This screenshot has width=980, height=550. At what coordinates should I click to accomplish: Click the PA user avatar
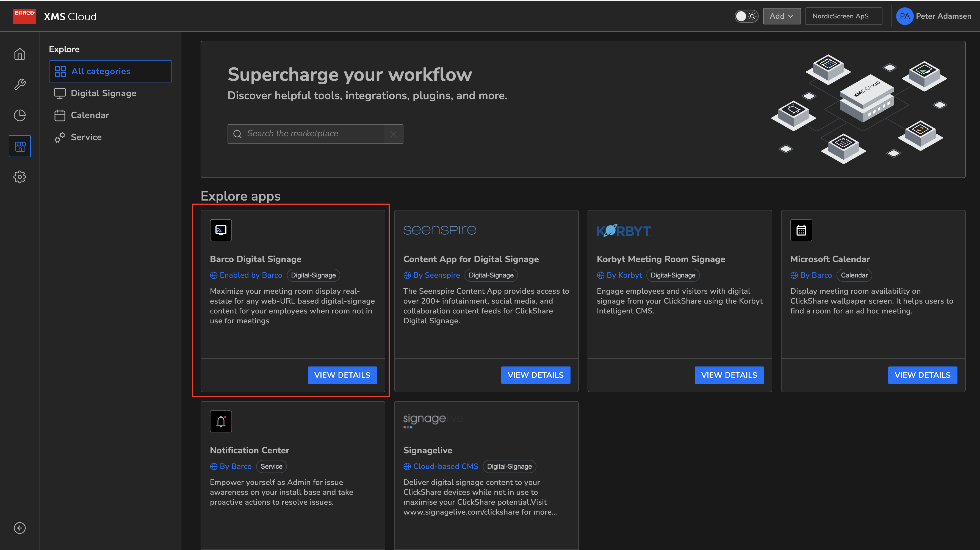pos(904,16)
